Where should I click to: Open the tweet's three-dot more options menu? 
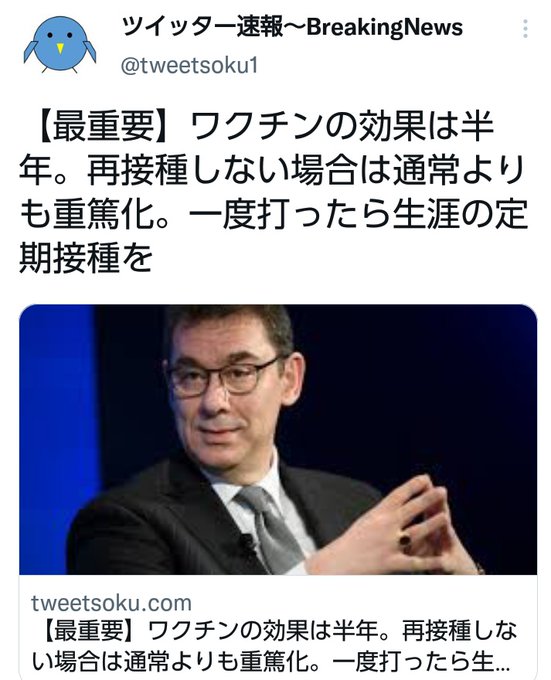pos(525,29)
